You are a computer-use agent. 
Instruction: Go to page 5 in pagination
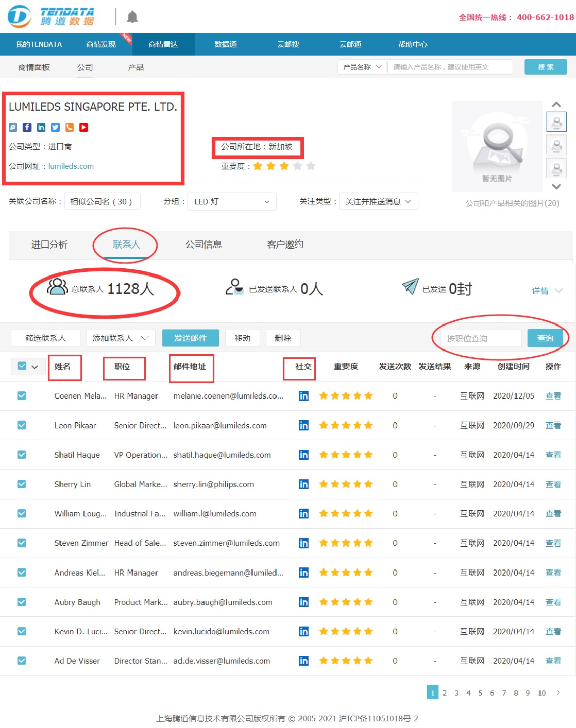tap(480, 693)
